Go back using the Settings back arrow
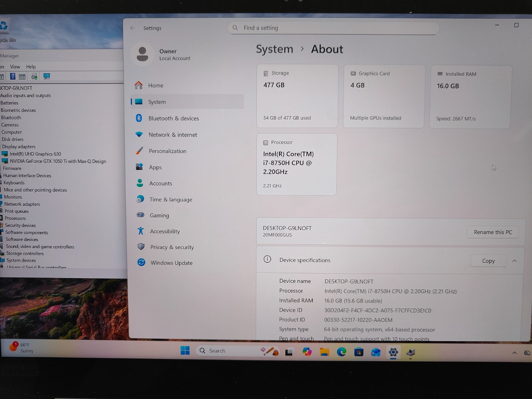The width and height of the screenshot is (532, 399). [x=133, y=28]
